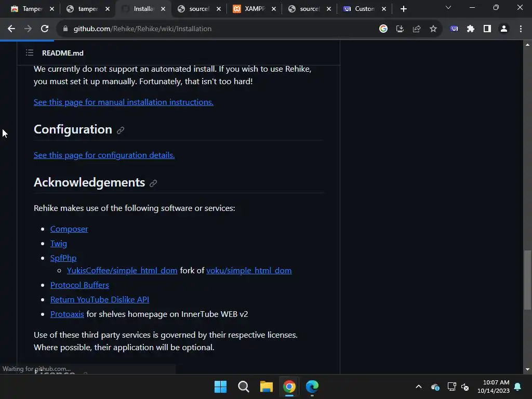Screen dimensions: 532x399
Task: Close the Installation tab
Action: tap(163, 9)
